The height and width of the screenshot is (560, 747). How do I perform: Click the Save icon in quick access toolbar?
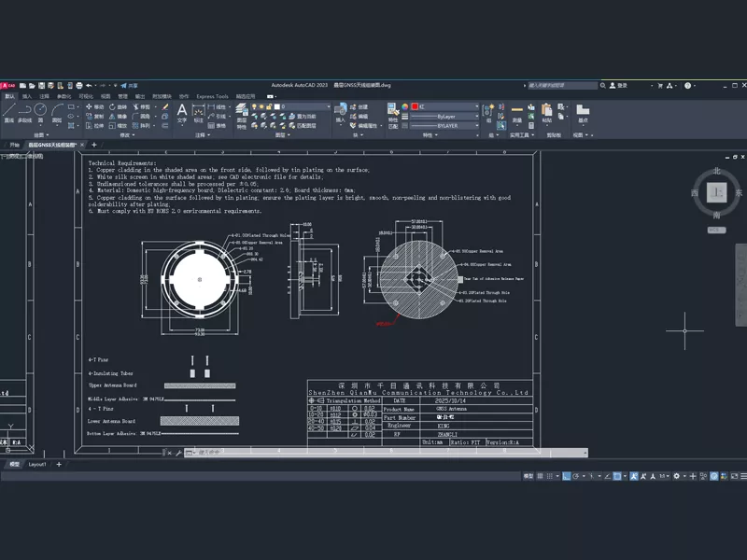tap(41, 86)
